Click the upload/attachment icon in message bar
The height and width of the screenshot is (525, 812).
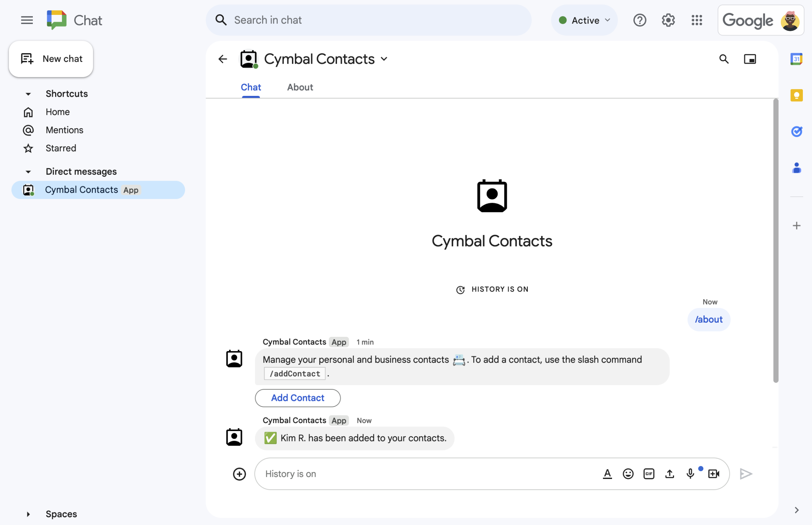coord(669,473)
